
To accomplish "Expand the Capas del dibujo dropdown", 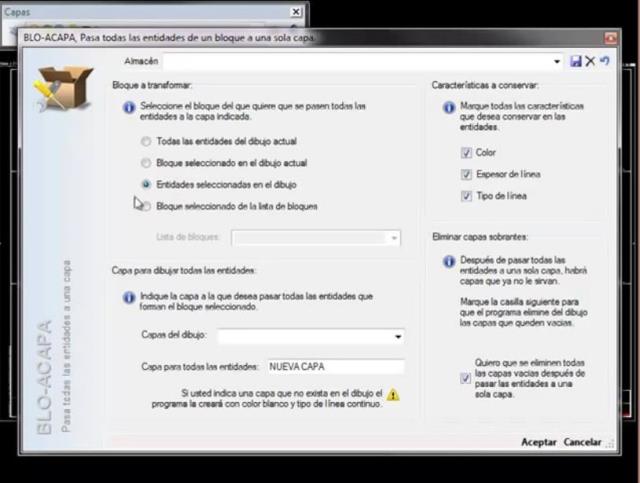I will coord(398,336).
